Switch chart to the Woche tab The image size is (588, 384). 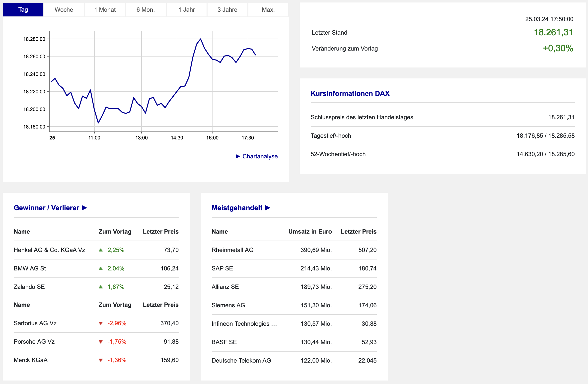[64, 10]
